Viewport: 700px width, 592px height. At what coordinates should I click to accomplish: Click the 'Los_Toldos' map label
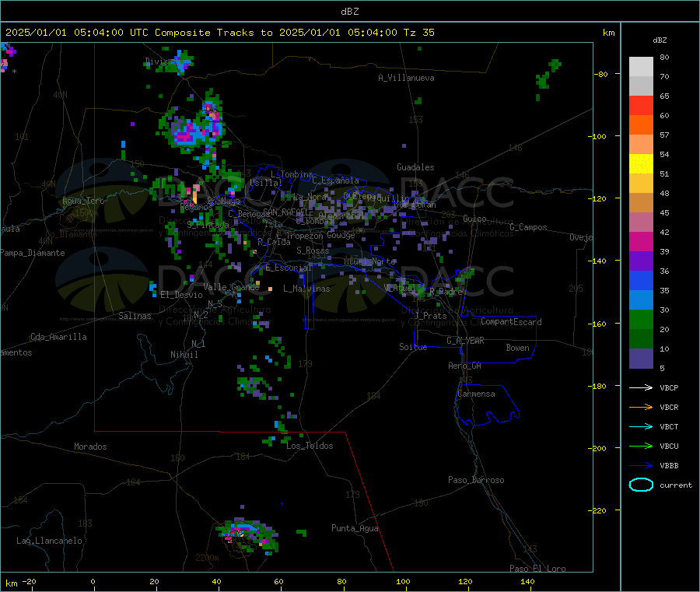pos(310,446)
